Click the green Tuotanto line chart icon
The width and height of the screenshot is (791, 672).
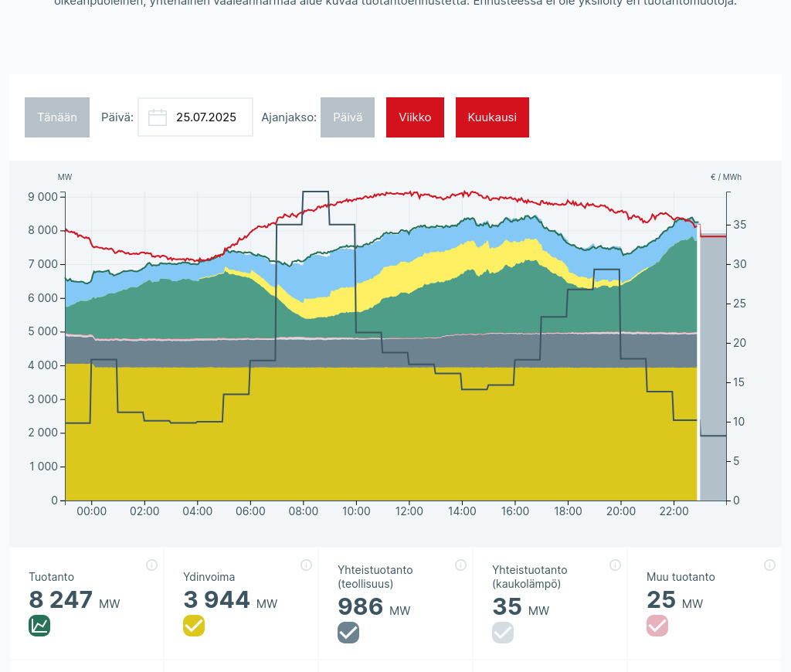click(39, 626)
